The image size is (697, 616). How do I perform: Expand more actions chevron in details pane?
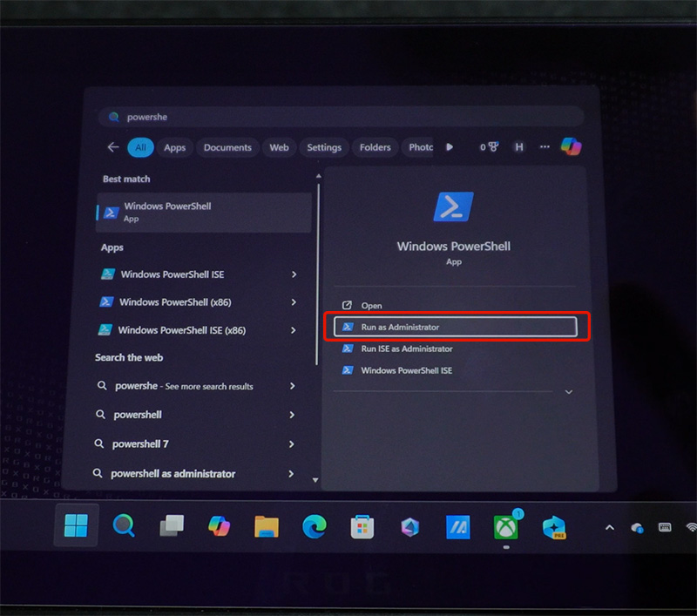coord(569,392)
